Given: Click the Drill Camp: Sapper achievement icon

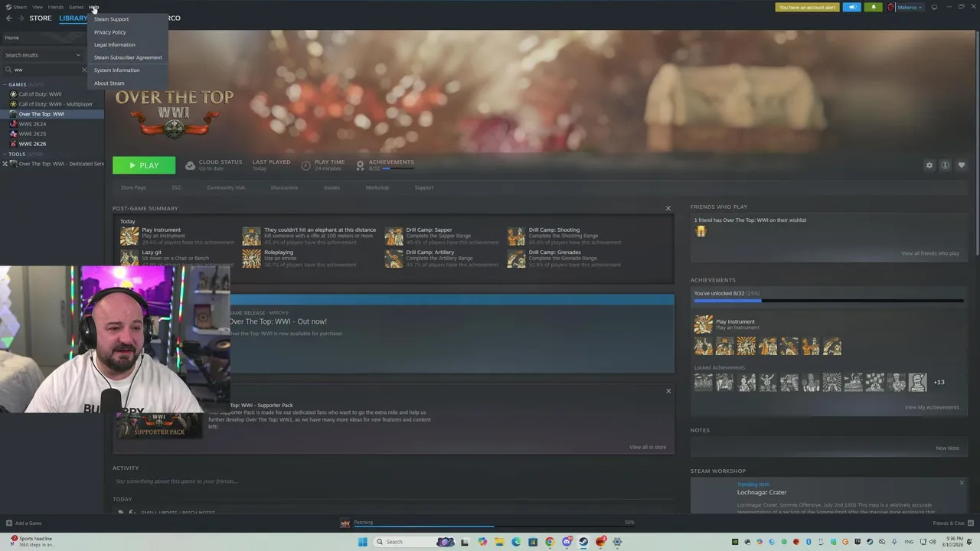Looking at the screenshot, I should click(394, 236).
